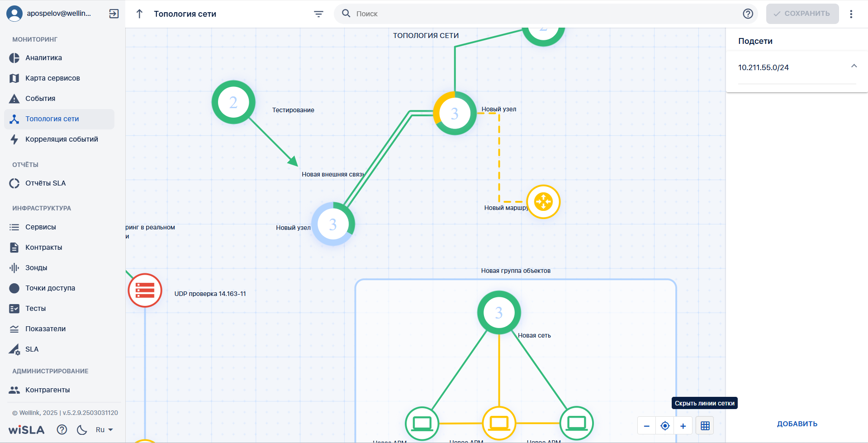Screen dimensions: 868x443
Task: Collapse the 10.211.55.0/24 subnet entry
Action: coord(854,66)
